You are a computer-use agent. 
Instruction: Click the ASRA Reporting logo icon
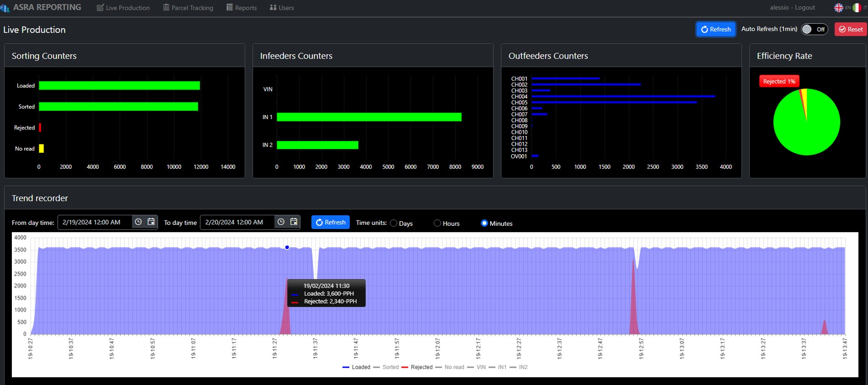pos(5,8)
